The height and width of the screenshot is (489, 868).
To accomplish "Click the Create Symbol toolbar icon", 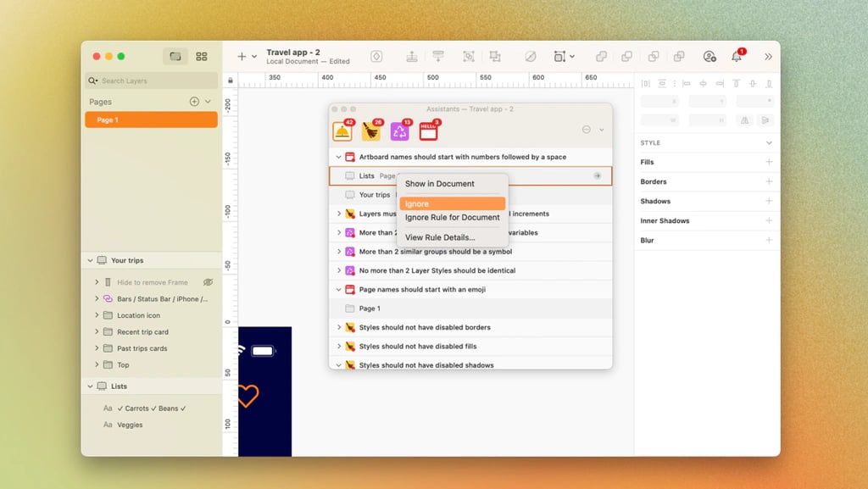I will click(376, 57).
